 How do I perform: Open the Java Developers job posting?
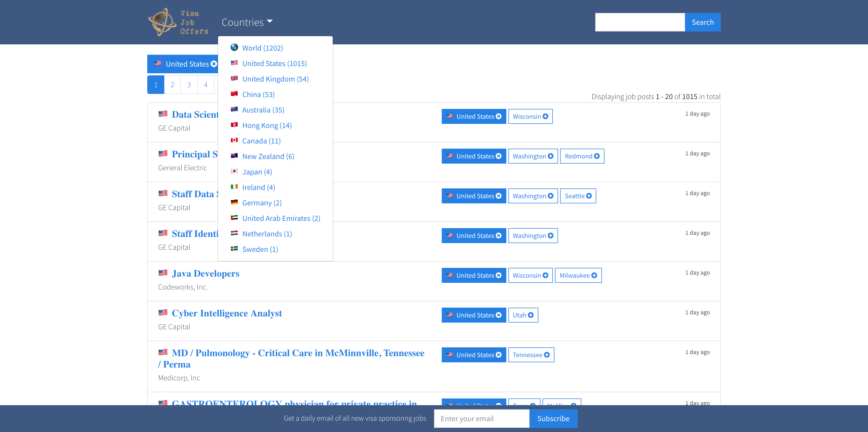(206, 273)
